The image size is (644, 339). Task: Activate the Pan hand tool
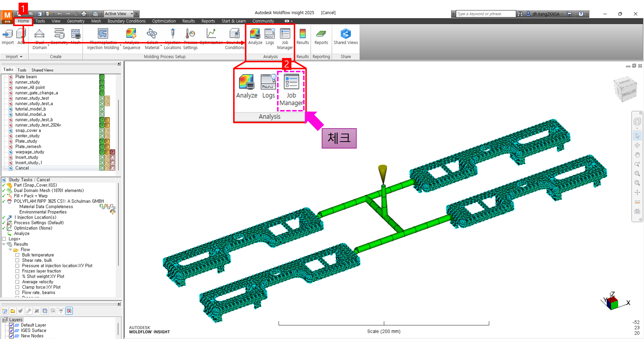click(637, 155)
